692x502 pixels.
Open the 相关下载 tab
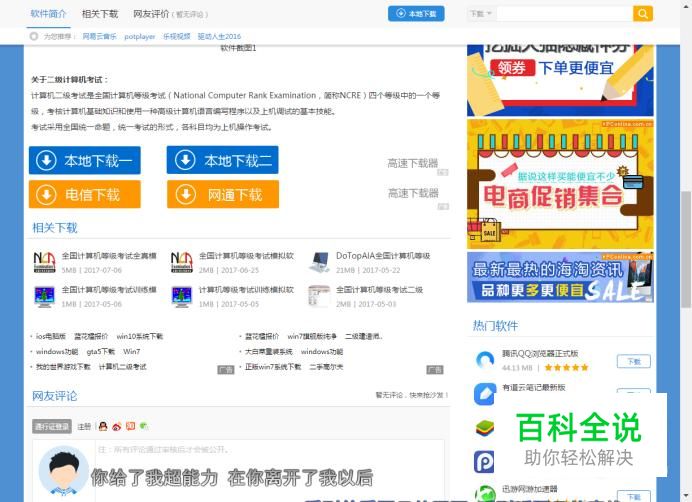(100, 14)
